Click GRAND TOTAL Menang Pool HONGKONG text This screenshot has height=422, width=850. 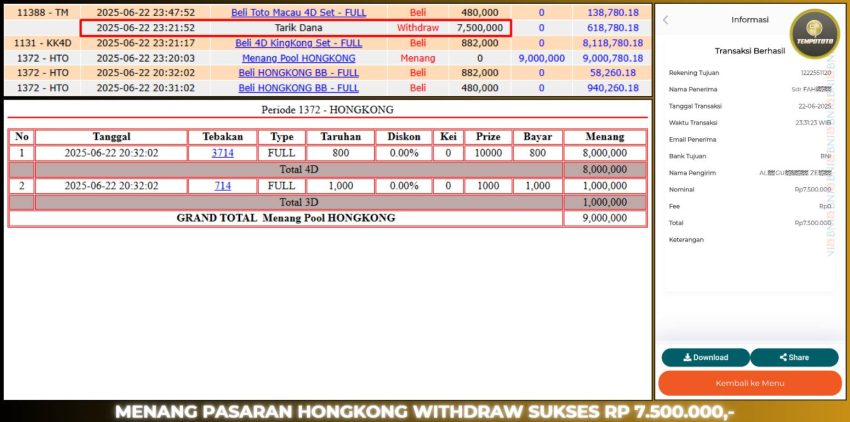pyautogui.click(x=286, y=218)
